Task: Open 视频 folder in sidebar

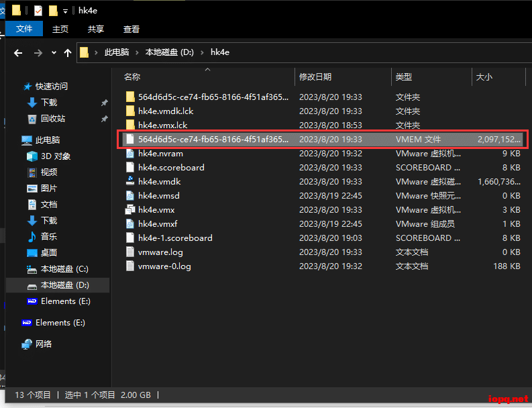Action: click(x=49, y=172)
